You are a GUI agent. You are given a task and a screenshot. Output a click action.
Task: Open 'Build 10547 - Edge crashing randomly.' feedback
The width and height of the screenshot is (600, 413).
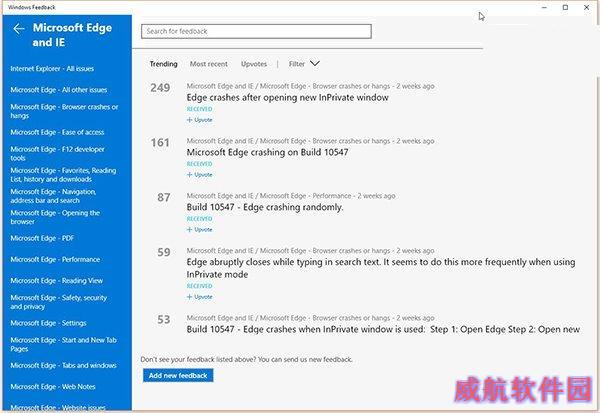(265, 207)
